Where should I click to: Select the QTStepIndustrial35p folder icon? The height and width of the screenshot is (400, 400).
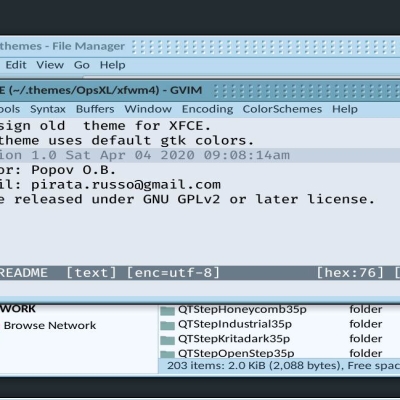pos(167,325)
